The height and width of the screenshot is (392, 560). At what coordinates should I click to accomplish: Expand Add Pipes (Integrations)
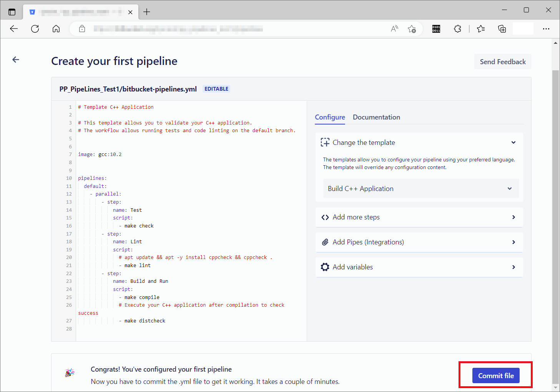419,242
